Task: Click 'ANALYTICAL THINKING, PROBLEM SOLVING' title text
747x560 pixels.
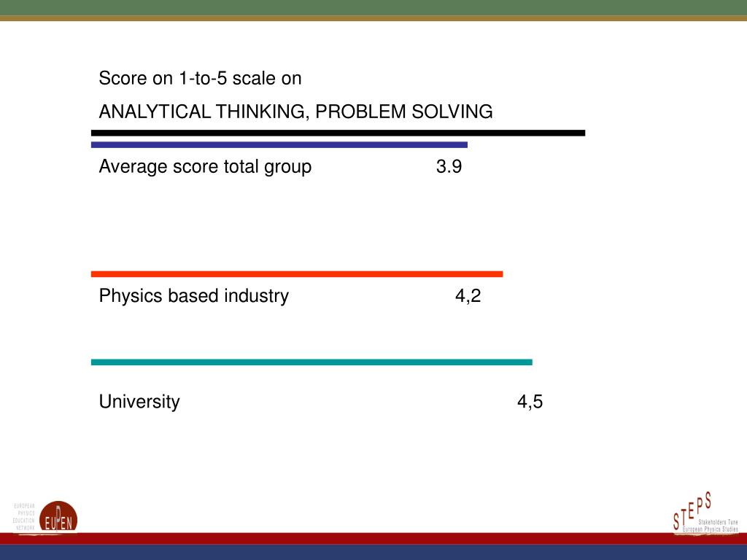Action: coord(295,112)
